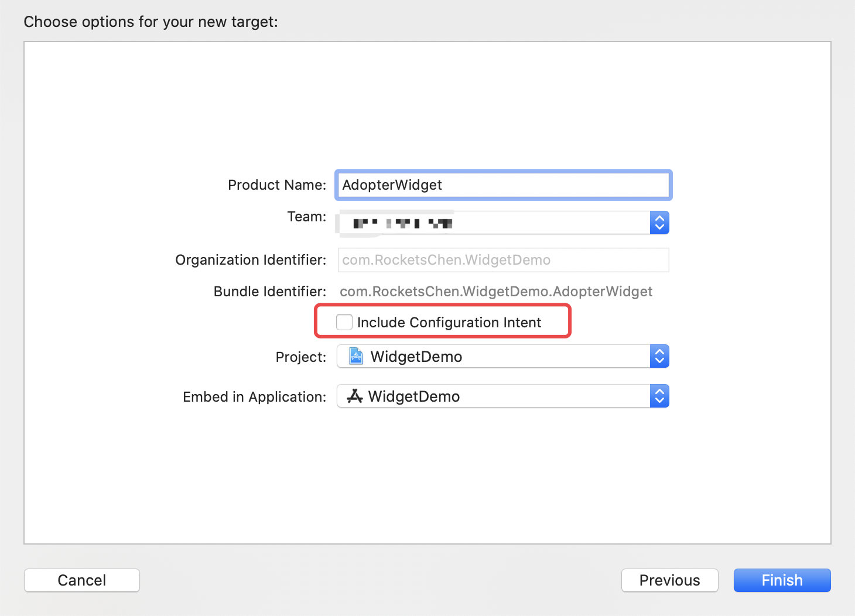Cancel the new target dialog
The height and width of the screenshot is (616, 855).
point(82,580)
